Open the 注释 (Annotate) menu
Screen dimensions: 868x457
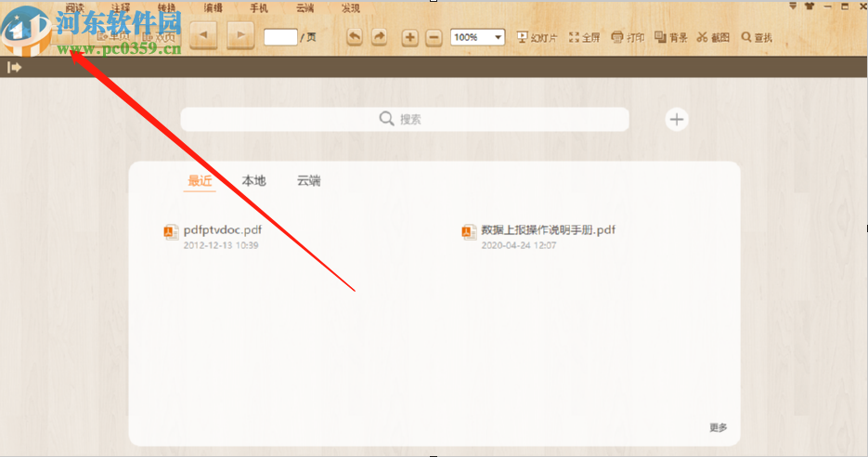click(121, 7)
